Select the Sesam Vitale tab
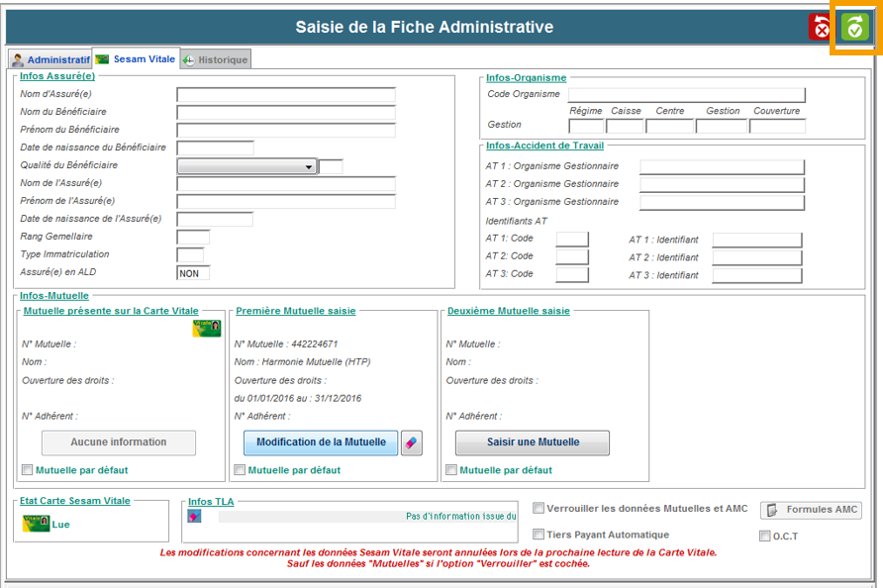Image resolution: width=883 pixels, height=588 pixels. [136, 59]
